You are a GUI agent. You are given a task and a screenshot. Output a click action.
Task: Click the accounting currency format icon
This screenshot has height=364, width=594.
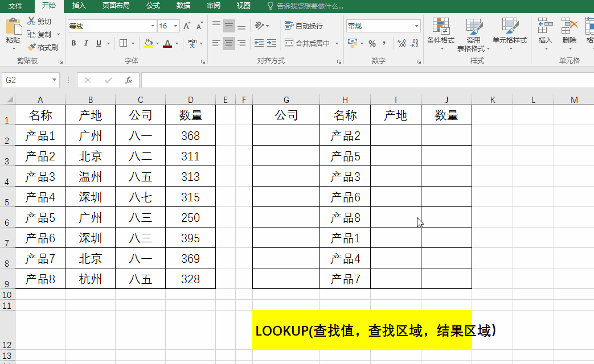point(353,43)
